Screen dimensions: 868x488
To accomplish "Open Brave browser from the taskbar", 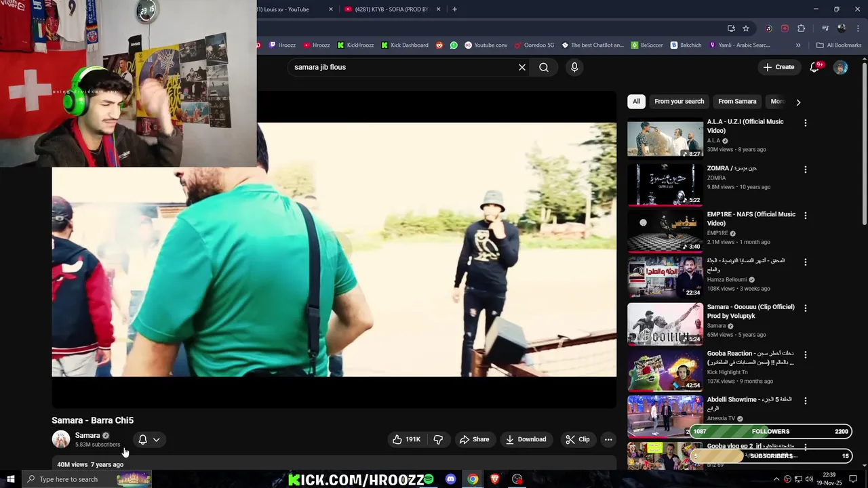I will (x=495, y=479).
